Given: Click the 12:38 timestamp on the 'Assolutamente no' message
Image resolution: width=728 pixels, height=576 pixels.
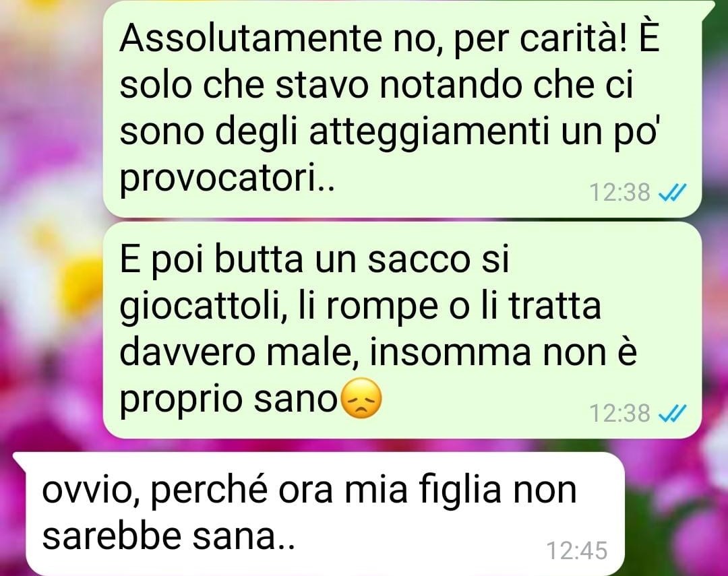Looking at the screenshot, I should click(619, 192).
